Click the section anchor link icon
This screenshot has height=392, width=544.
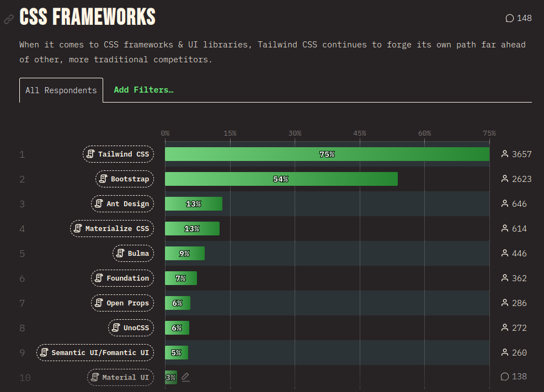click(x=8, y=19)
